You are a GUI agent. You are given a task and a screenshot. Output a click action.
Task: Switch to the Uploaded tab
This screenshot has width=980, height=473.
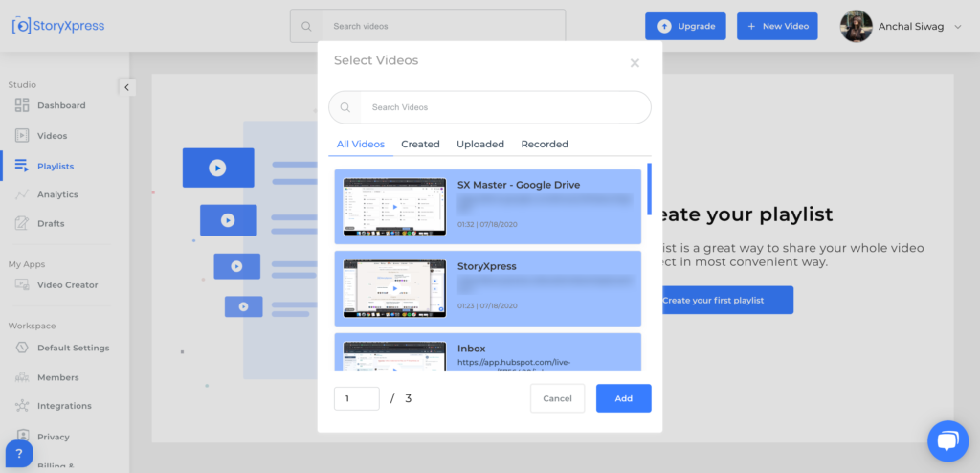(x=480, y=144)
